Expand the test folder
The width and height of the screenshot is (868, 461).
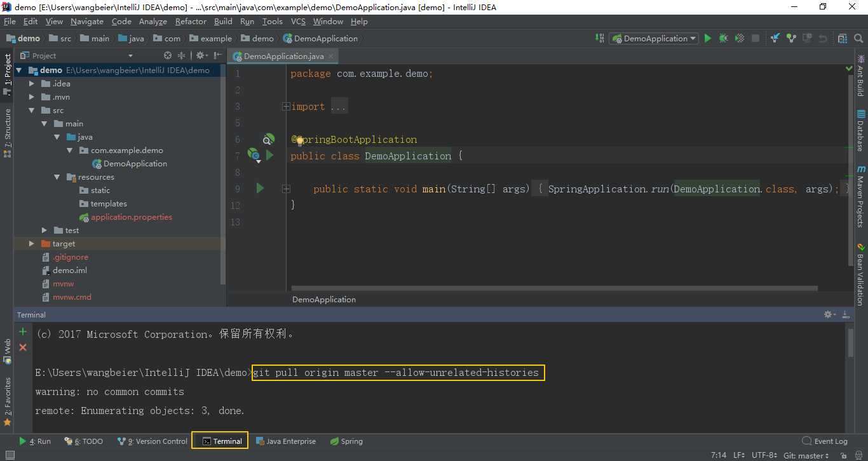coord(44,230)
